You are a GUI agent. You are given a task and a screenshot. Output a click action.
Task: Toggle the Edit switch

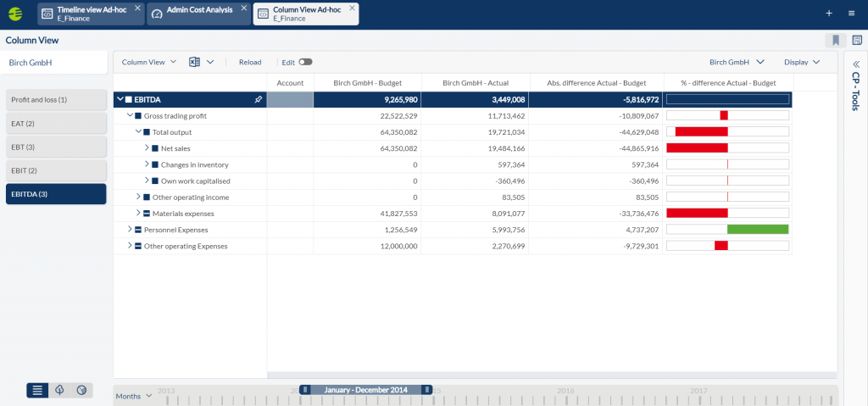pos(305,62)
